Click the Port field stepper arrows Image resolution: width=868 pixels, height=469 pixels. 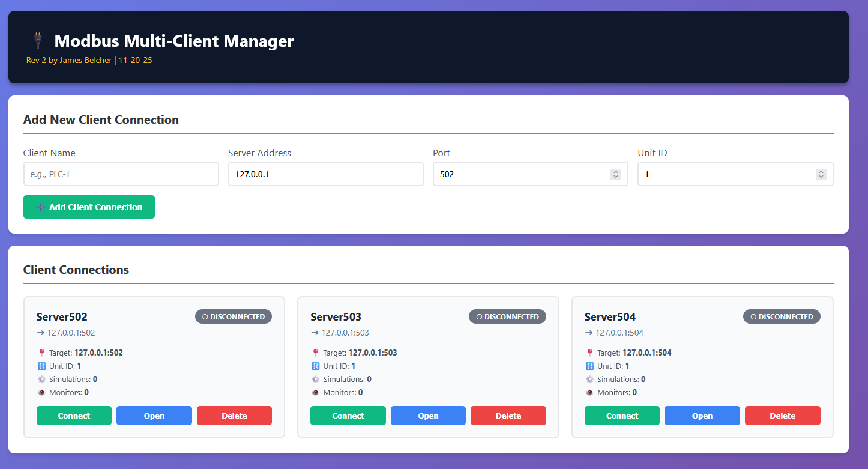click(615, 174)
